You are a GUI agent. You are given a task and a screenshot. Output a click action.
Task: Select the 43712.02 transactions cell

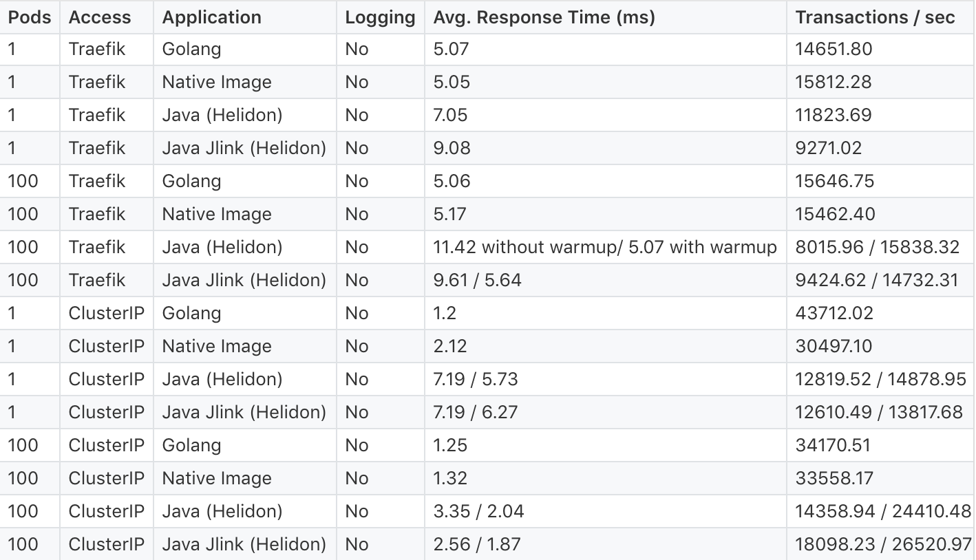881,313
